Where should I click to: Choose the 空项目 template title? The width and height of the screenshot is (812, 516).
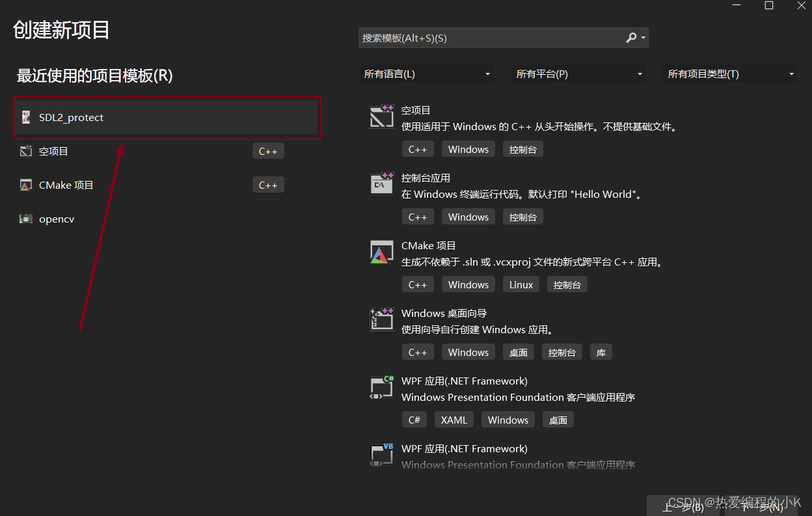pyautogui.click(x=416, y=110)
